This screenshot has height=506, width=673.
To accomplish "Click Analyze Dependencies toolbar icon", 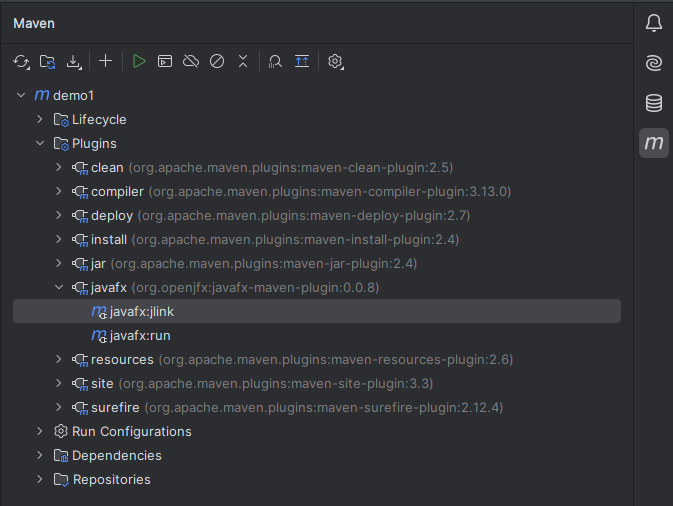I will coord(275,61).
